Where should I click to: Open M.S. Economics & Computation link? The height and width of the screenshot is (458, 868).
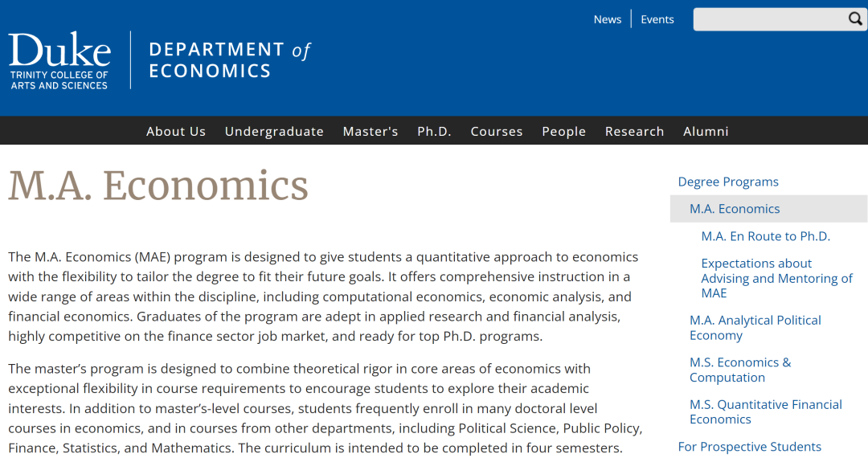point(740,370)
